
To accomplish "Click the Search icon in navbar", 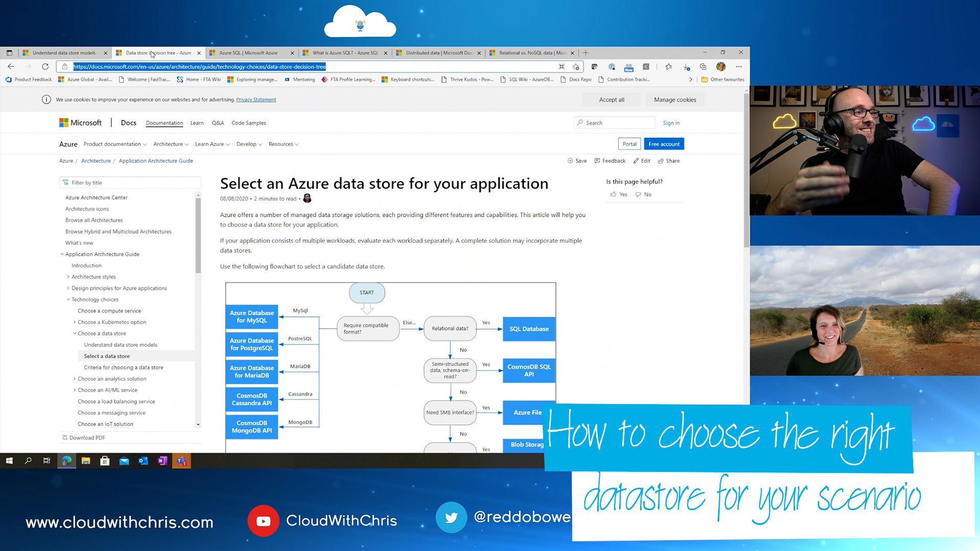I will click(580, 122).
